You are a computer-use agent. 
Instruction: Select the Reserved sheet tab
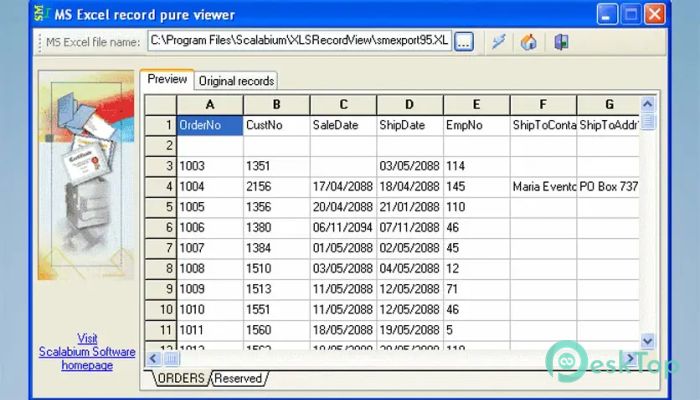[238, 378]
